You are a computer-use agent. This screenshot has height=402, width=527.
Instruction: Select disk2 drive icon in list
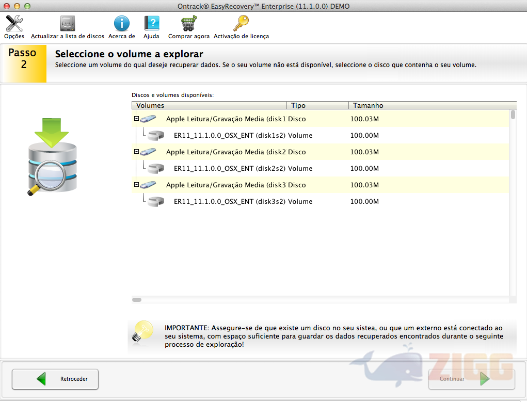148,152
